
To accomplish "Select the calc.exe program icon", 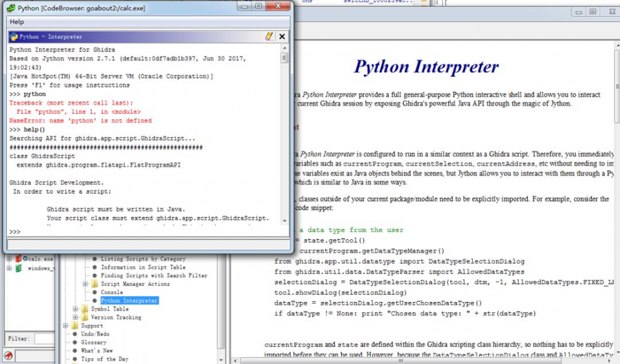I will point(19,259).
